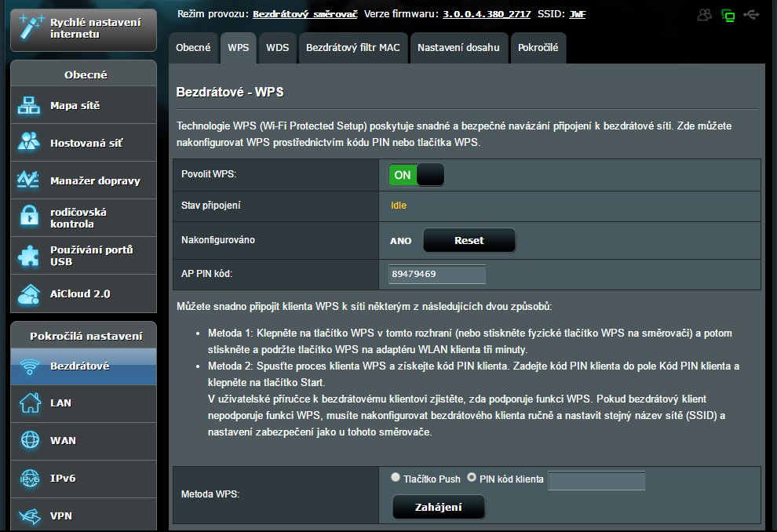Image resolution: width=777 pixels, height=532 pixels.
Task: Open Používání portů USB section
Action: point(83,256)
